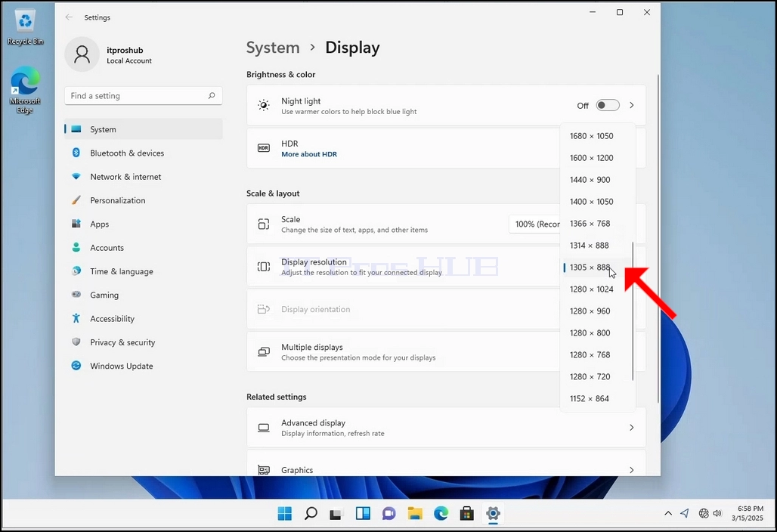Image resolution: width=777 pixels, height=532 pixels.
Task: Open the Recycle Bin desktop icon
Action: (x=25, y=28)
